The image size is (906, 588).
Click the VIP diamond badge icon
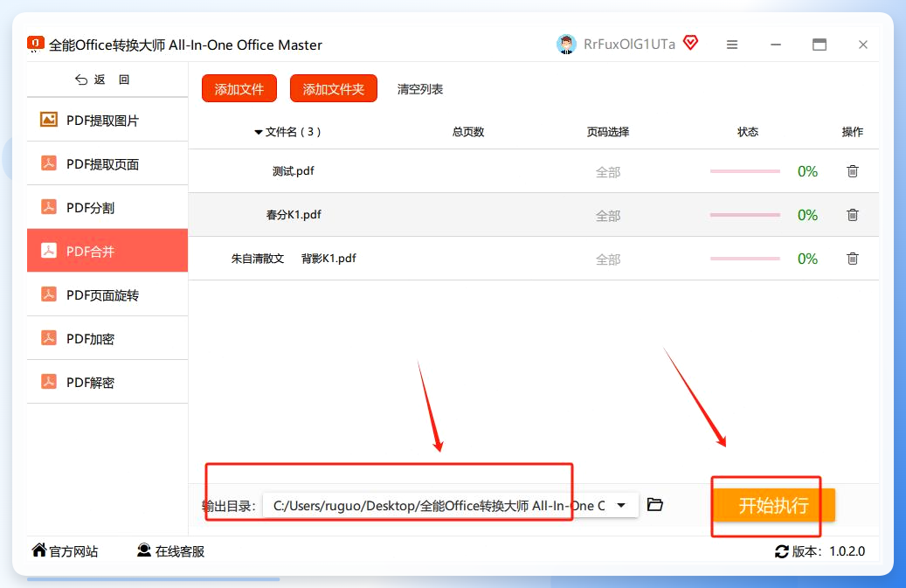pyautogui.click(x=690, y=43)
